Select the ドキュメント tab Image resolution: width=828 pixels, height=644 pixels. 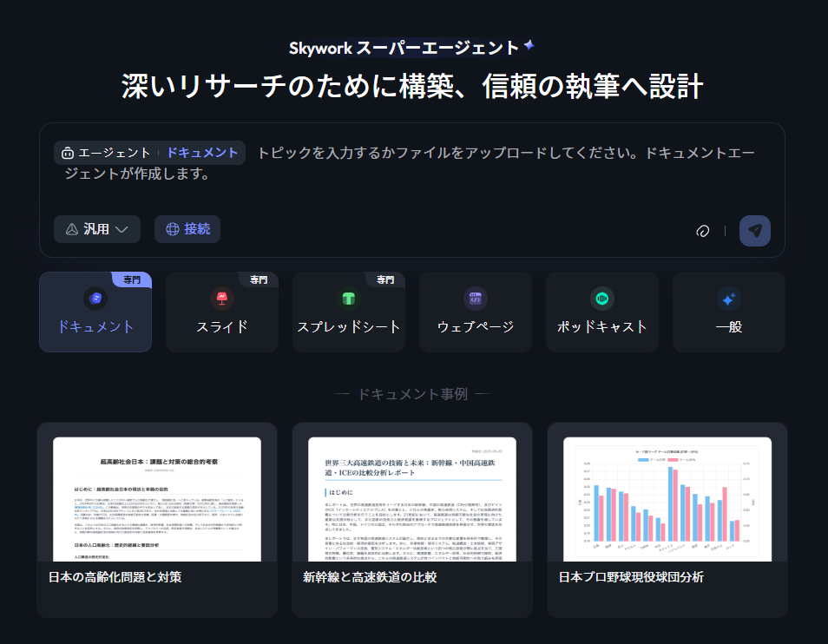pyautogui.click(x=95, y=312)
